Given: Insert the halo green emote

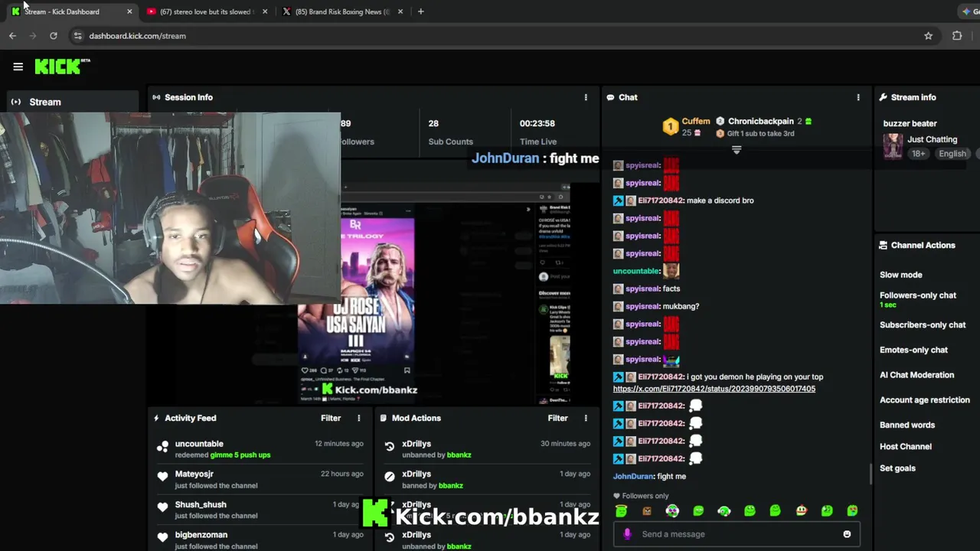Looking at the screenshot, I should point(621,510).
